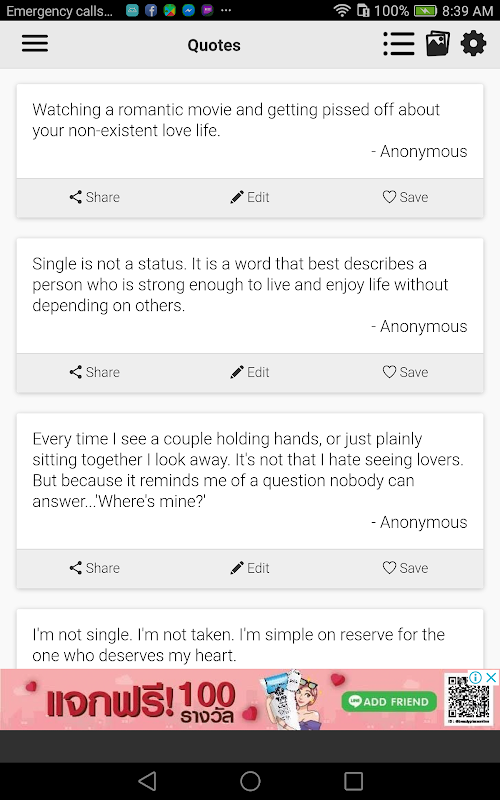Tap ADD FRIEND button in ad banner
Viewport: 500px width, 800px height.
(389, 702)
